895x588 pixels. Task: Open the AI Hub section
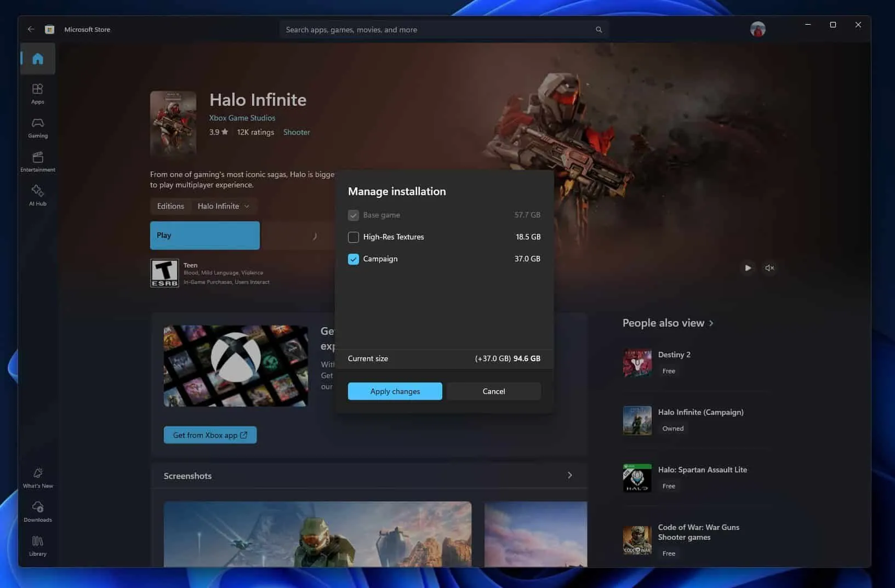tap(37, 195)
